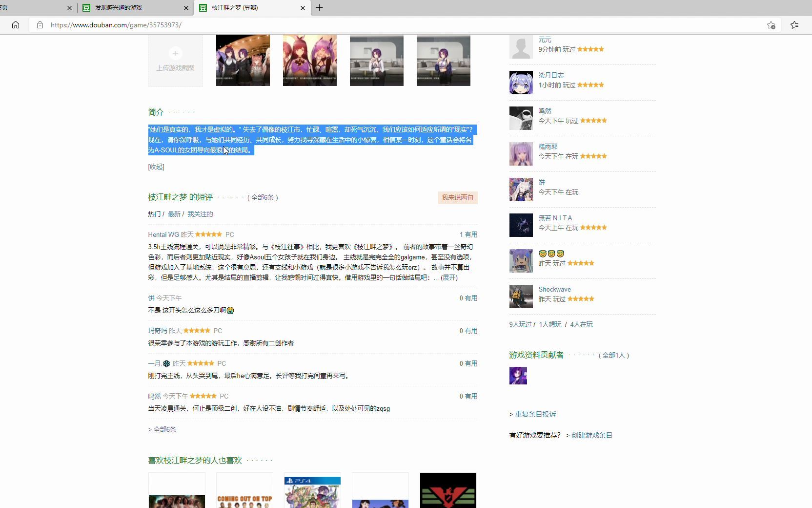Close the 发现感兴趣的游戏 tab
Image resolution: width=812 pixels, height=508 pixels.
pyautogui.click(x=186, y=8)
